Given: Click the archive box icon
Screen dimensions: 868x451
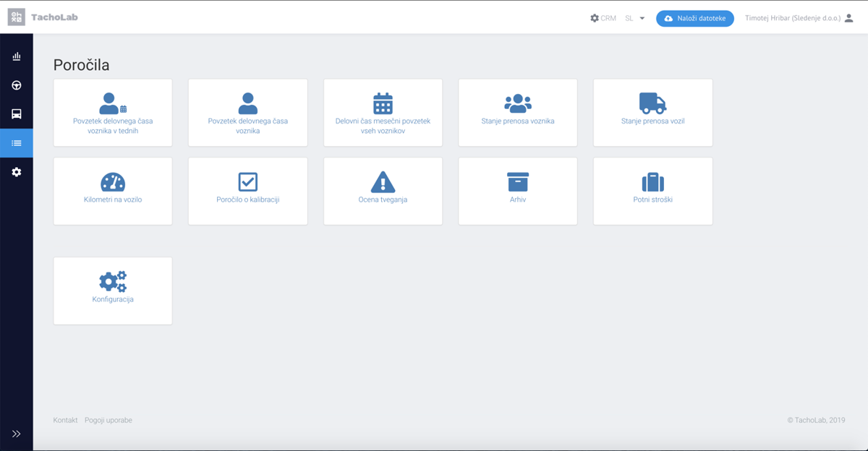Looking at the screenshot, I should (518, 181).
